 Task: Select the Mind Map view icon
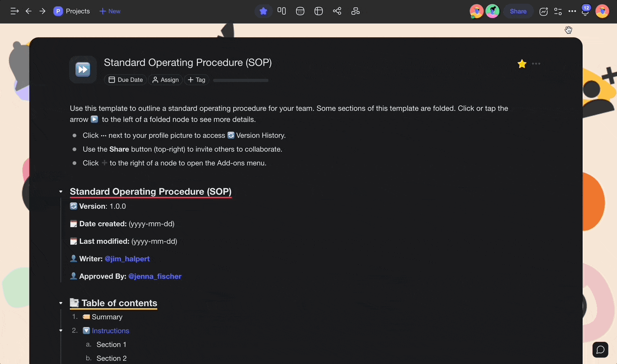pos(337,11)
